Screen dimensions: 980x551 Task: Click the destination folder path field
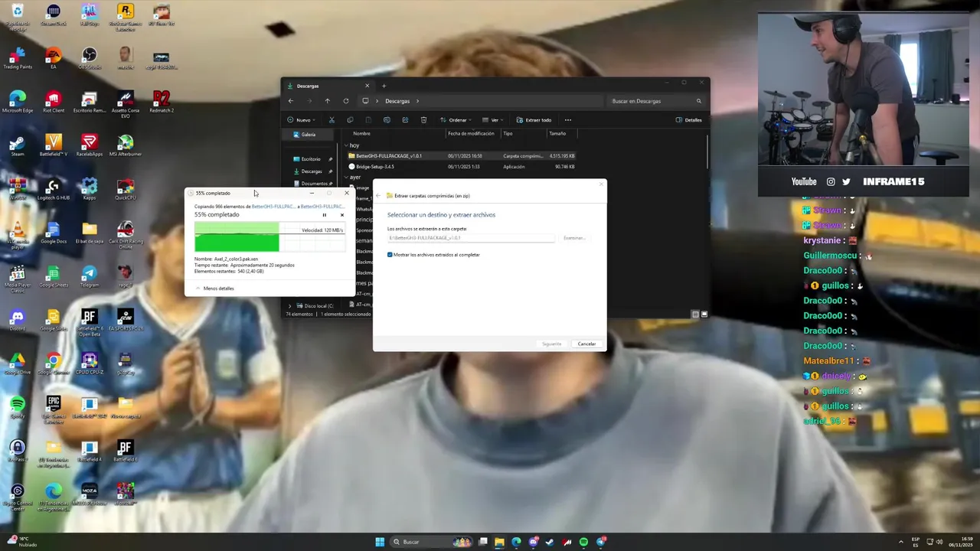click(471, 238)
